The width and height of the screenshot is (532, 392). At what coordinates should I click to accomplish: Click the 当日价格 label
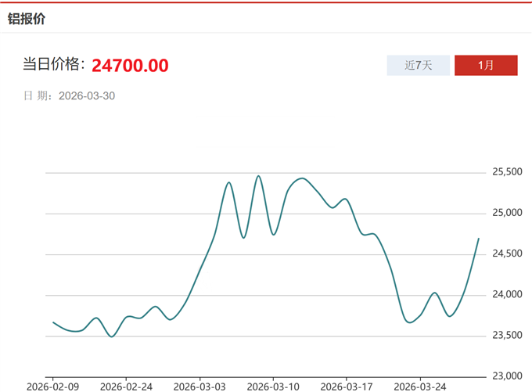coord(53,65)
